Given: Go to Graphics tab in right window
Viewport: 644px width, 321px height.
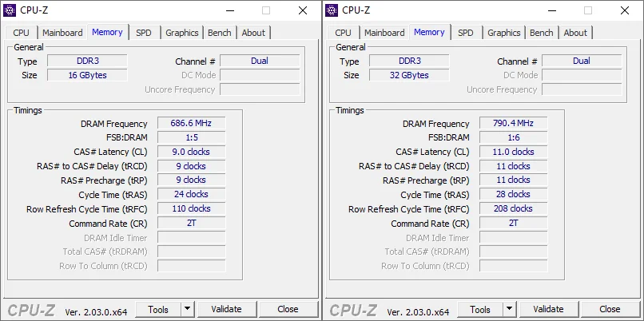Looking at the screenshot, I should [x=504, y=33].
